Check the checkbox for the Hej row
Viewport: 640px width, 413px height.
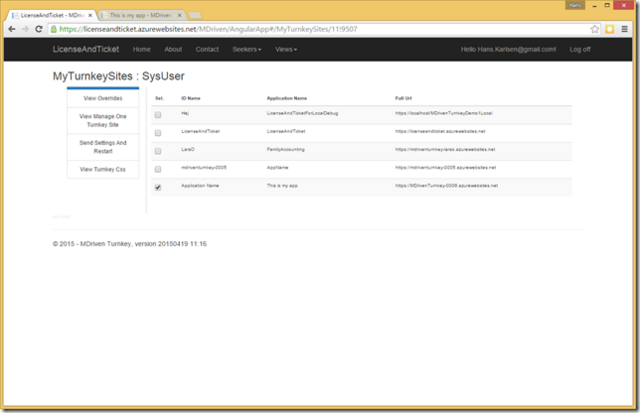point(158,115)
